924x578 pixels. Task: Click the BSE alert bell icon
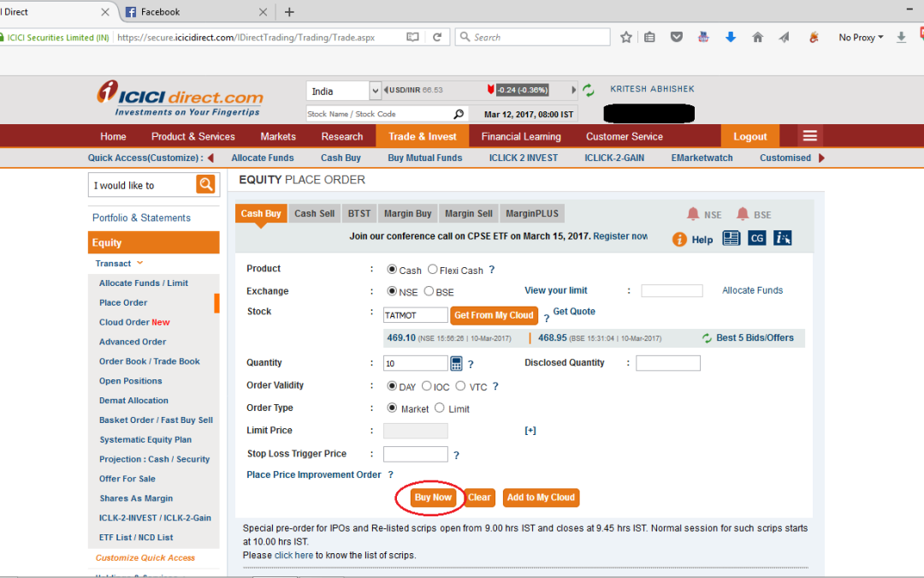[743, 214]
